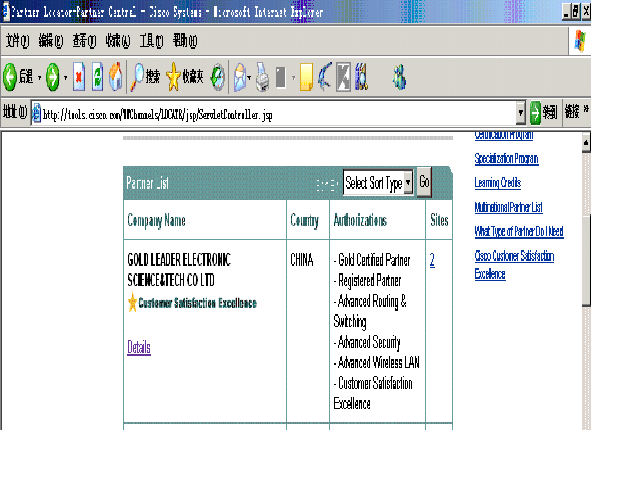Click the Authorizations column header

[x=360, y=220]
